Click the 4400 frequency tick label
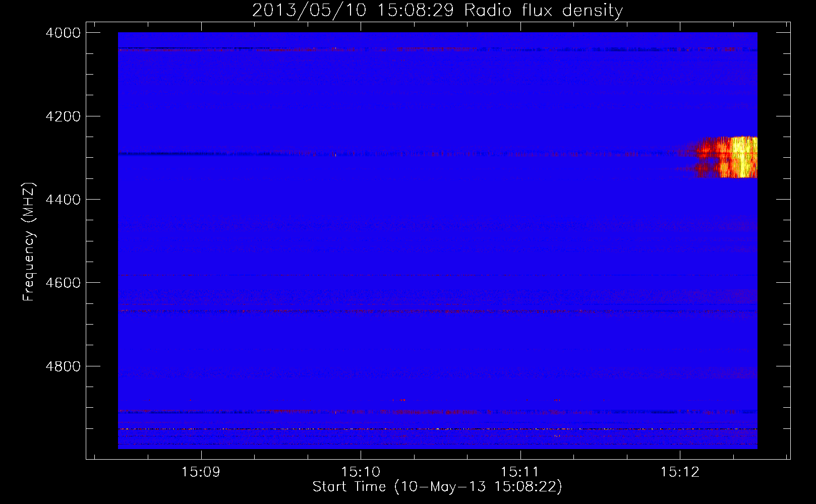The height and width of the screenshot is (504, 816). pos(63,200)
